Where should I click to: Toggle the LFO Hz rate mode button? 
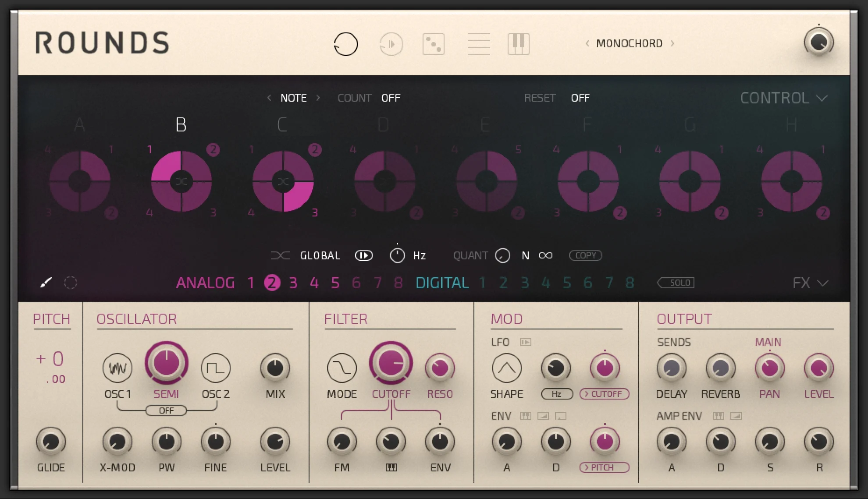click(556, 394)
